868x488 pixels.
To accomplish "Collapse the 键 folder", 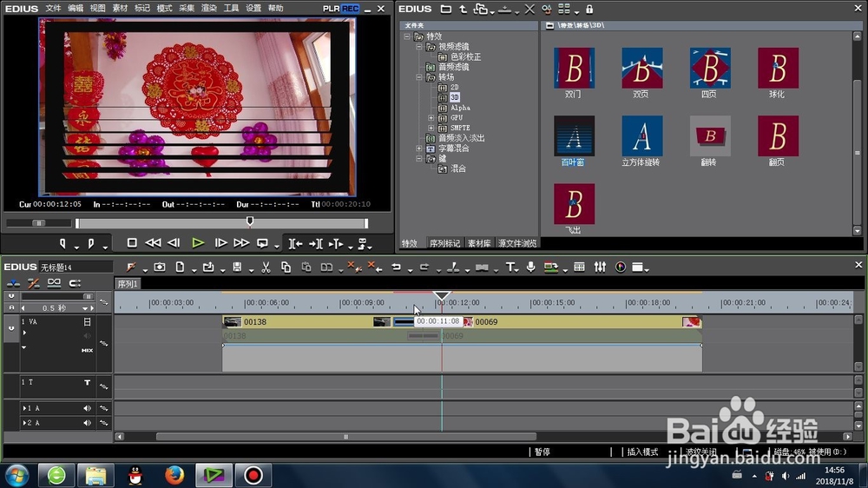I will pyautogui.click(x=419, y=158).
